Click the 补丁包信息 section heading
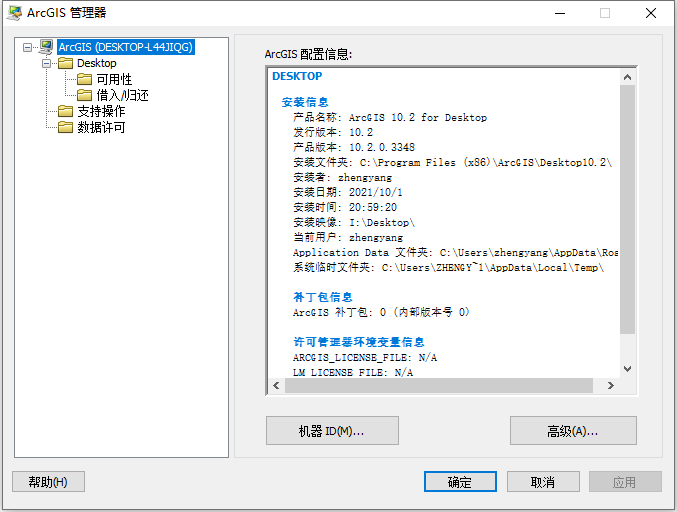This screenshot has width=677, height=512. coord(323,297)
